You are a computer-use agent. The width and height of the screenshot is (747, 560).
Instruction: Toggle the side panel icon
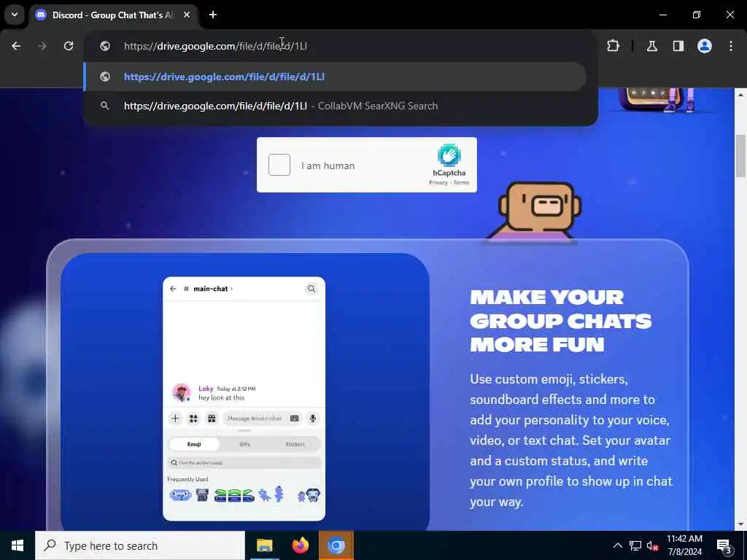[678, 46]
